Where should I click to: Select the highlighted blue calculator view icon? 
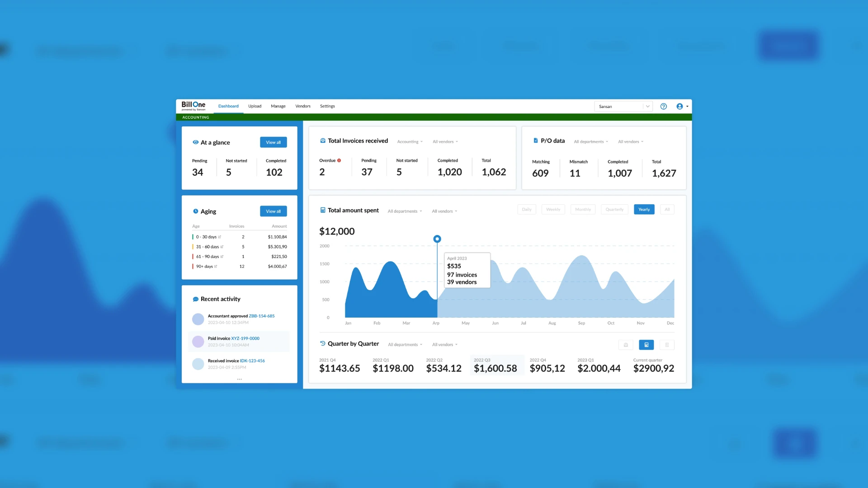click(646, 345)
